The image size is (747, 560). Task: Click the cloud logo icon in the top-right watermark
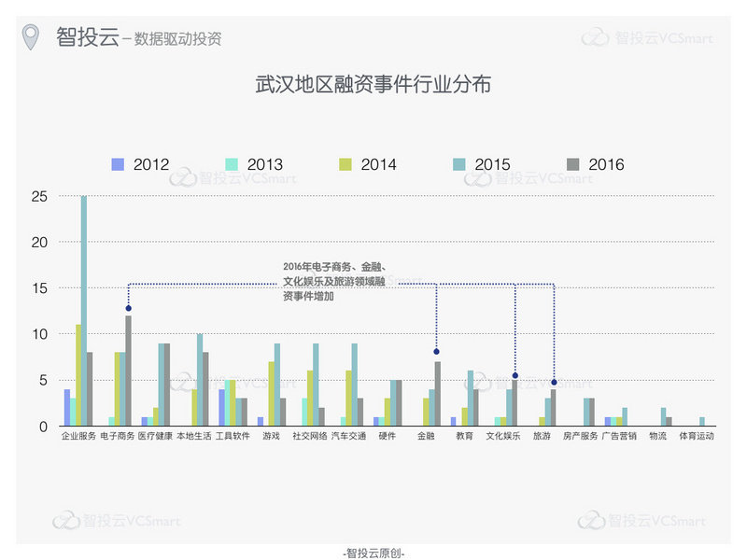coord(595,37)
